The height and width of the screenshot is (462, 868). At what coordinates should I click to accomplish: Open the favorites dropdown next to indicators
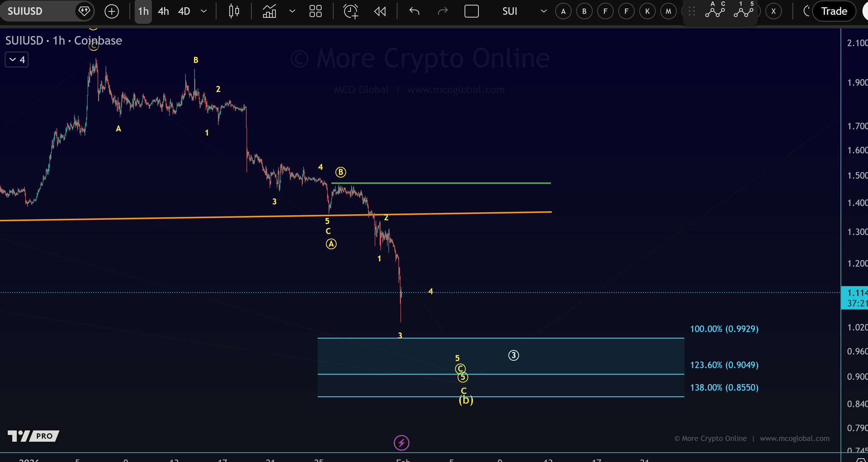pyautogui.click(x=292, y=11)
